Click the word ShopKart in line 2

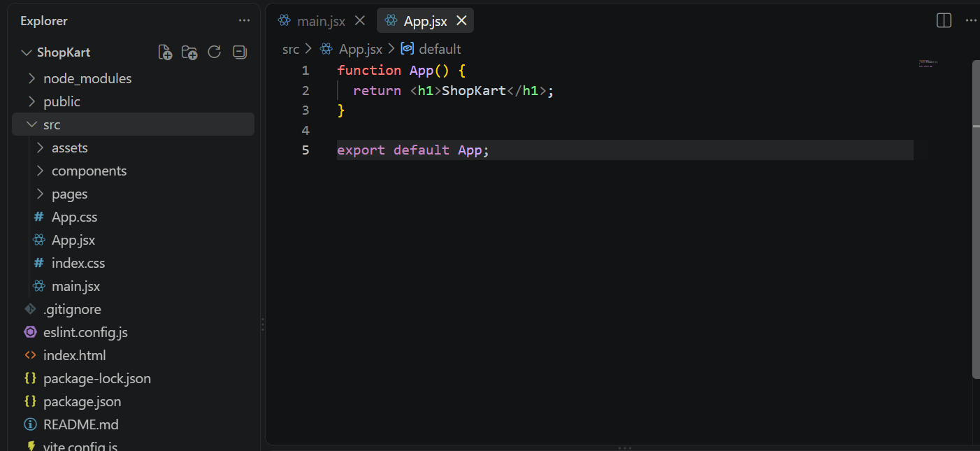point(474,90)
